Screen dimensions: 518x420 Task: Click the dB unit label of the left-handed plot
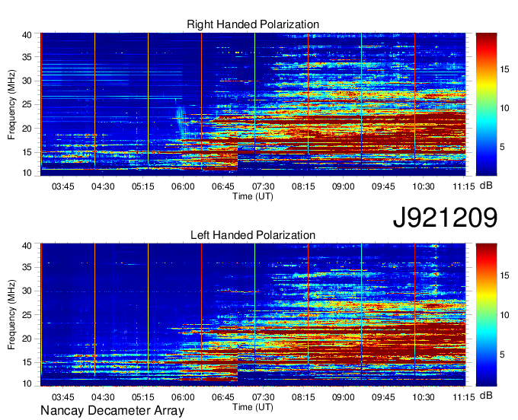pyautogui.click(x=486, y=395)
